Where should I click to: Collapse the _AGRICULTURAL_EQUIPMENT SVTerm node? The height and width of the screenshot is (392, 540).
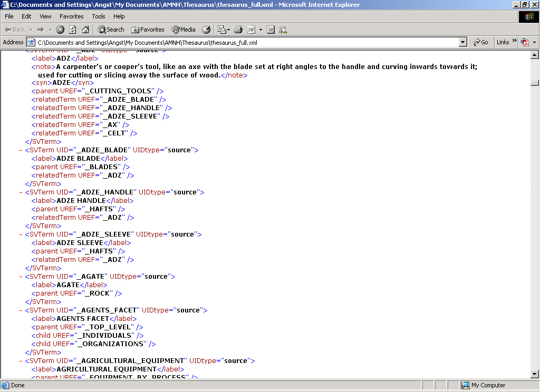click(x=21, y=361)
